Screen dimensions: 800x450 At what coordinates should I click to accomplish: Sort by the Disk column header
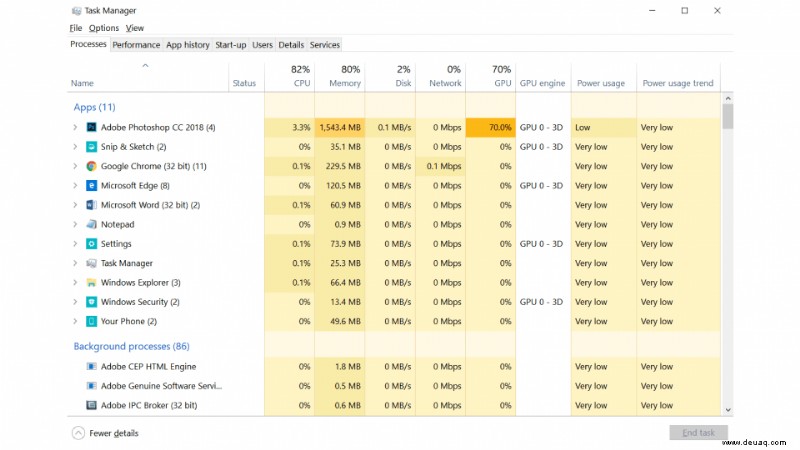(390, 78)
